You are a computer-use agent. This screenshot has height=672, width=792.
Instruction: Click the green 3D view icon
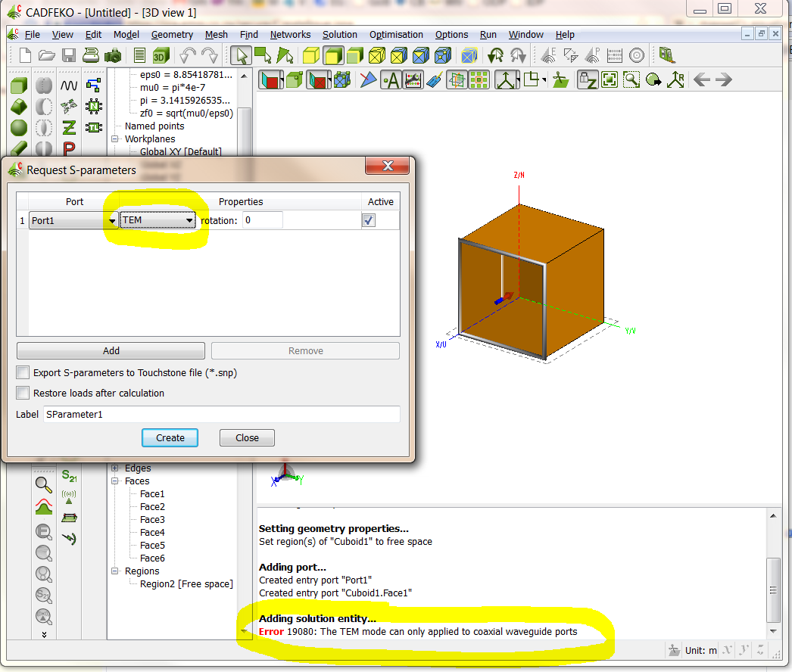point(161,55)
